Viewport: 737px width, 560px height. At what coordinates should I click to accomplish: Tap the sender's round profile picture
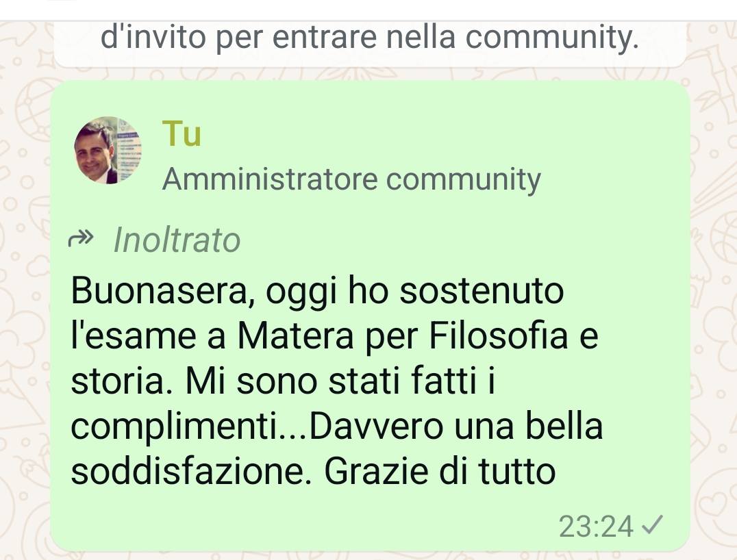(x=108, y=150)
